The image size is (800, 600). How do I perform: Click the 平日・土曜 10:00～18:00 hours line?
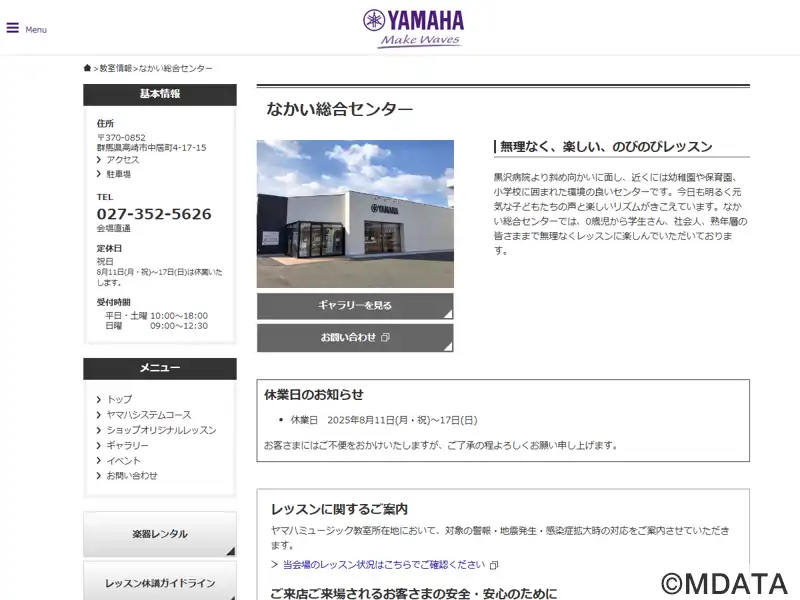coord(157,316)
